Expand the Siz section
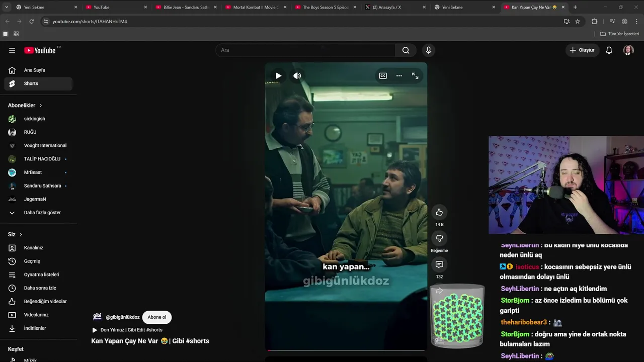Viewport: 644px width, 362px height. pos(15,235)
